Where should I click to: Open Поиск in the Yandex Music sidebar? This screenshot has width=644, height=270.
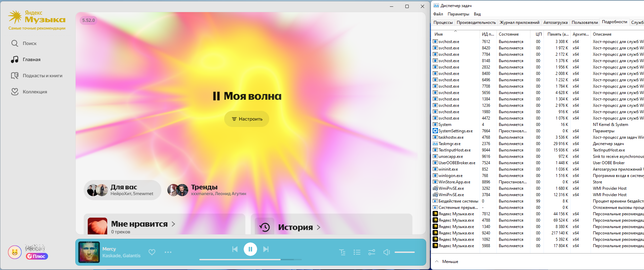pos(24,43)
